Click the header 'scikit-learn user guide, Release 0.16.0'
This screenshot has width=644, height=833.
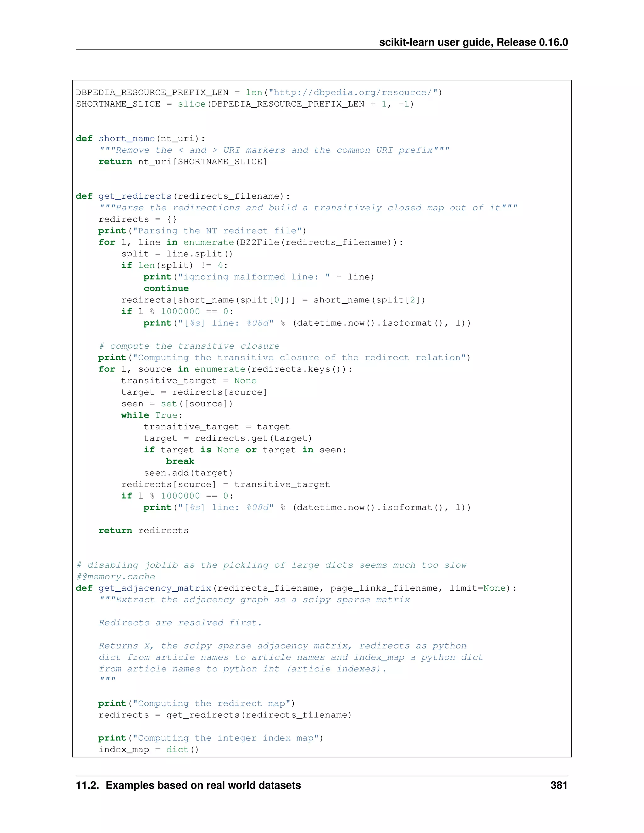point(474,42)
